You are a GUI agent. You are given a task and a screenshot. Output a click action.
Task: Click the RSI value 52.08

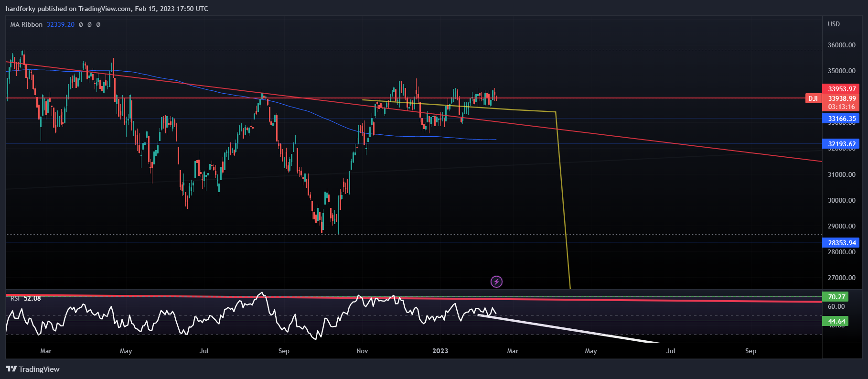point(32,298)
